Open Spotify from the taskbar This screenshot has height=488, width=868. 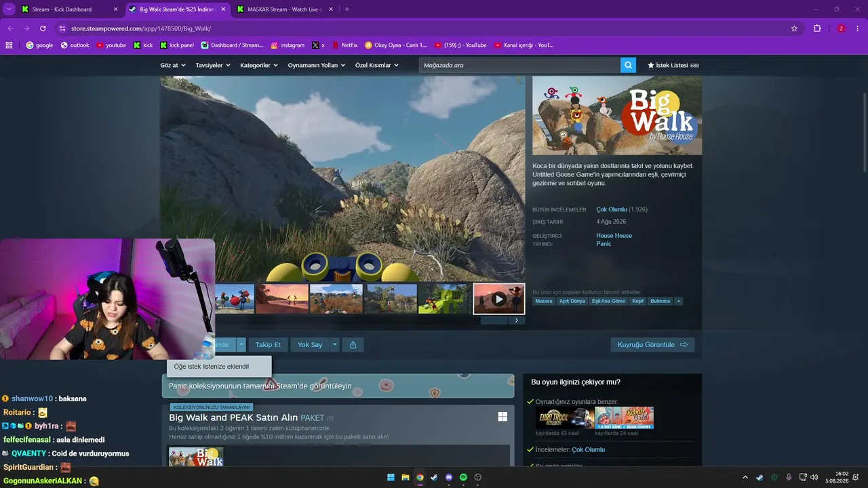click(x=463, y=478)
